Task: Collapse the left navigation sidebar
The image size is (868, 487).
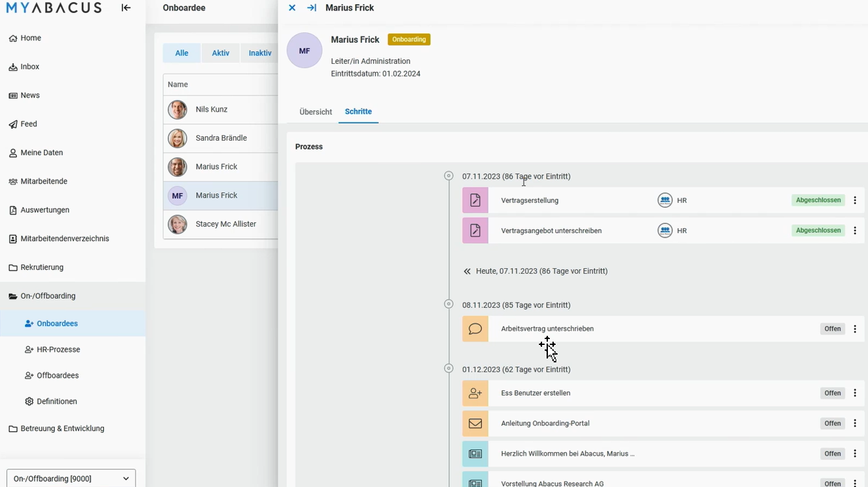Action: tap(126, 8)
